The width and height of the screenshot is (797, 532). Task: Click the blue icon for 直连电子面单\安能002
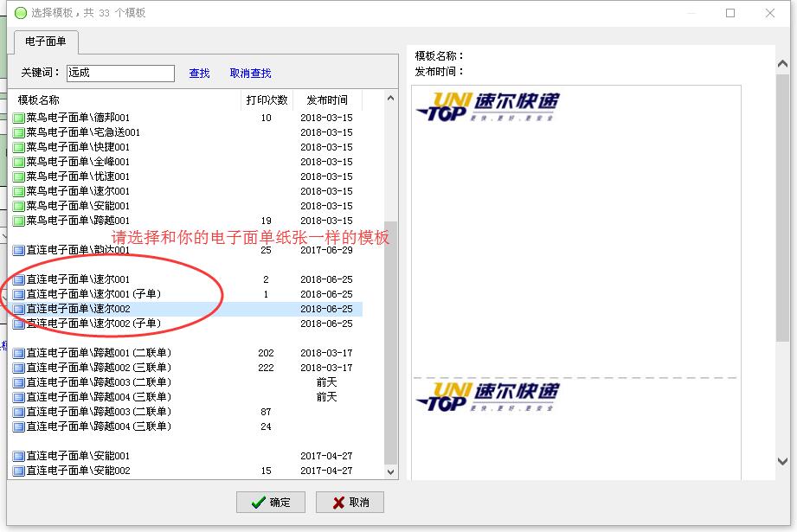click(19, 471)
